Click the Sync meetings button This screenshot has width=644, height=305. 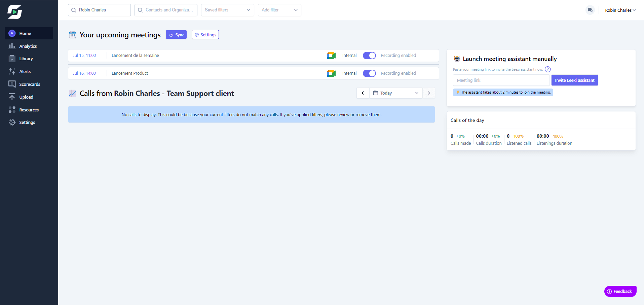tap(176, 35)
